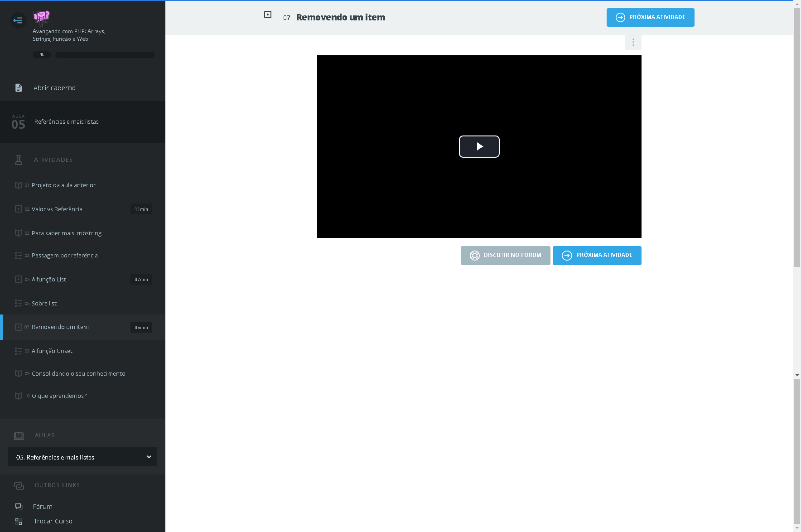
Task: Open activity 02 Valor vs Referência
Action: click(x=57, y=209)
